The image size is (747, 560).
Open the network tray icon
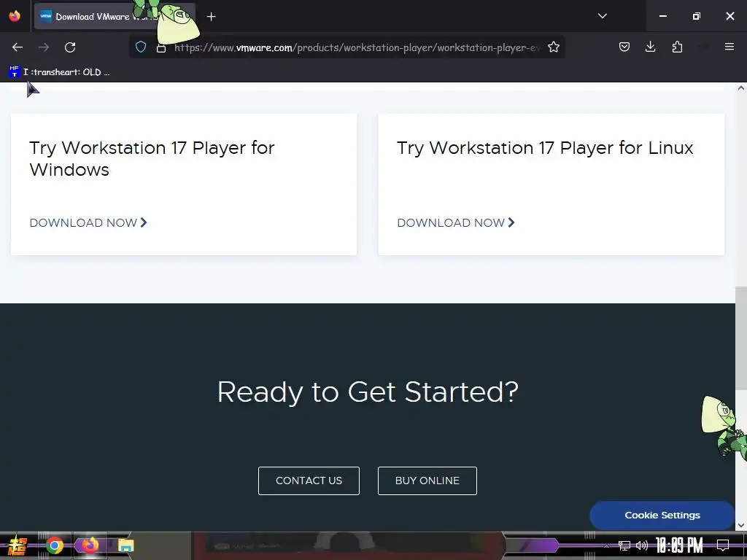click(x=624, y=545)
